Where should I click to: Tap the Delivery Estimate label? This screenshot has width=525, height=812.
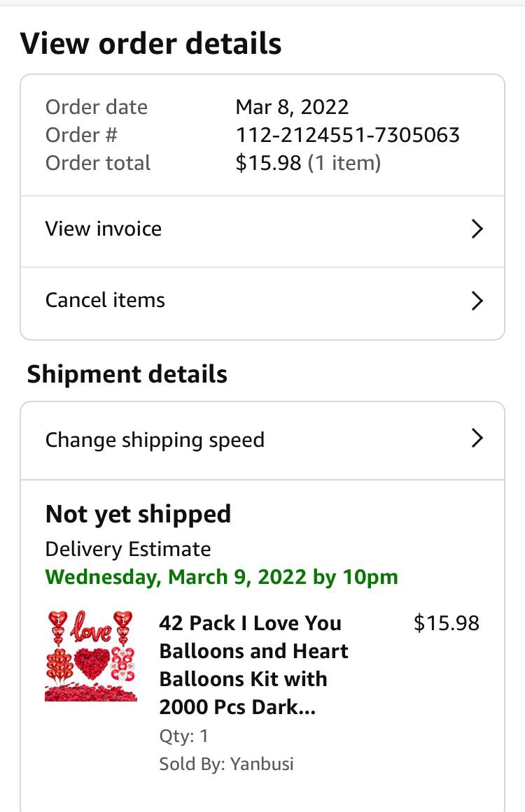(x=128, y=549)
